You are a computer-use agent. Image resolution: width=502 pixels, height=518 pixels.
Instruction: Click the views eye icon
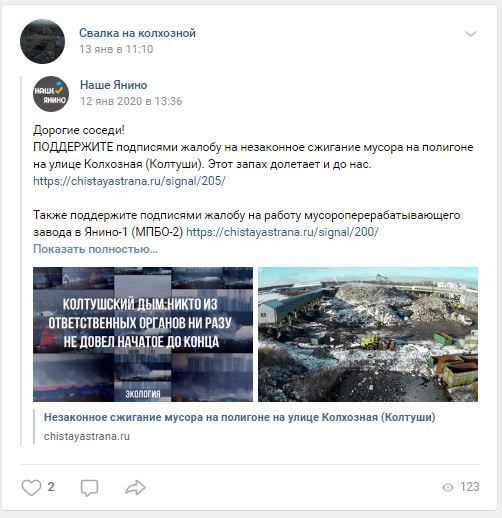448,487
